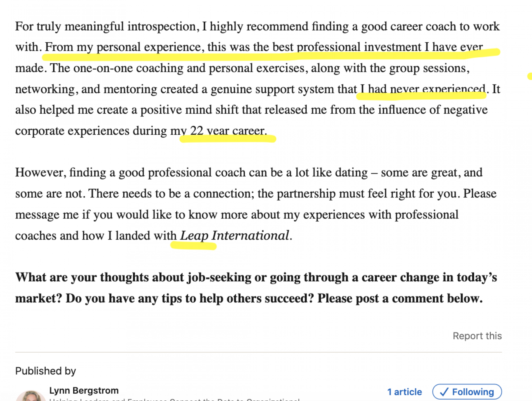
Task: Click the checkmark icon inside Following button
Action: point(444,392)
